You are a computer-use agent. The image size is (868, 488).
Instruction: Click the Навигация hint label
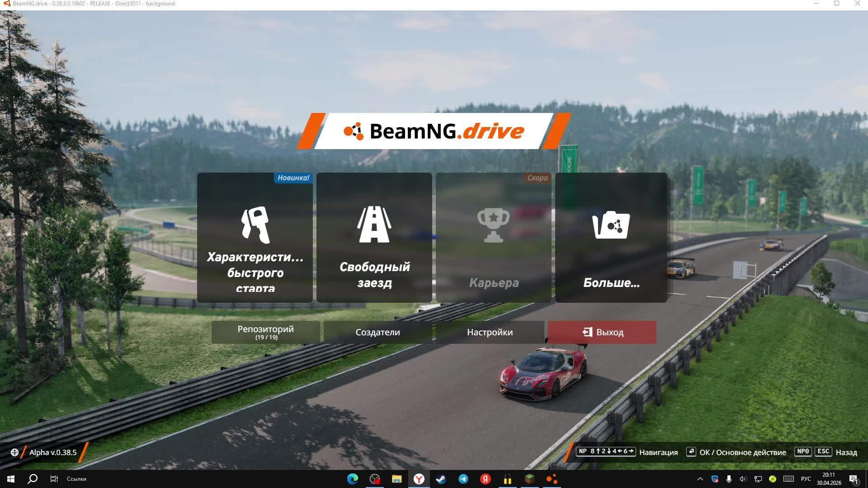[659, 452]
